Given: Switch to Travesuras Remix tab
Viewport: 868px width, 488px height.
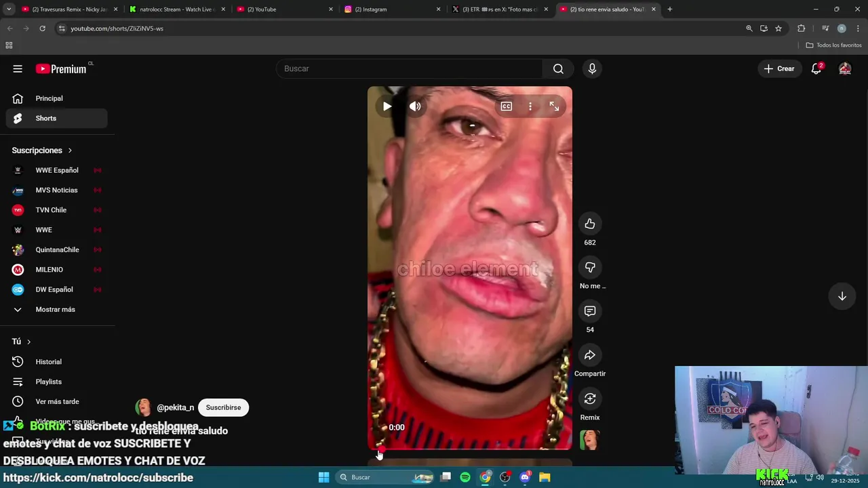Looking at the screenshot, I should (69, 9).
